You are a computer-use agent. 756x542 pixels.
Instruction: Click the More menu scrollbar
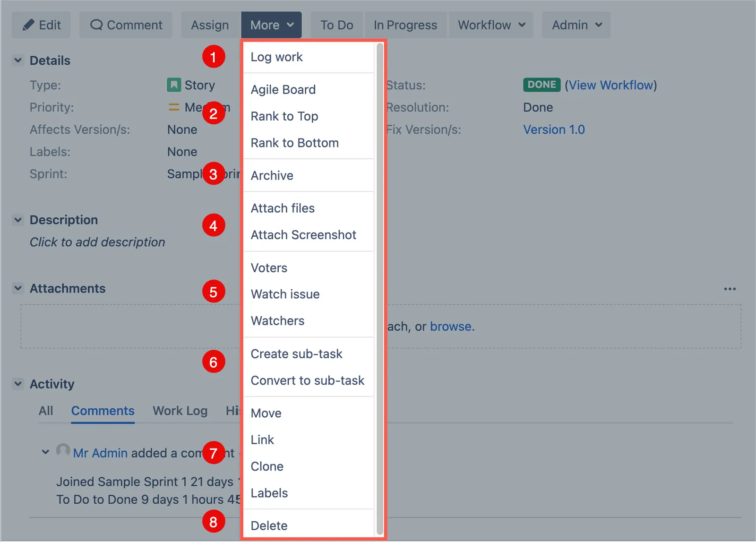pos(380,290)
